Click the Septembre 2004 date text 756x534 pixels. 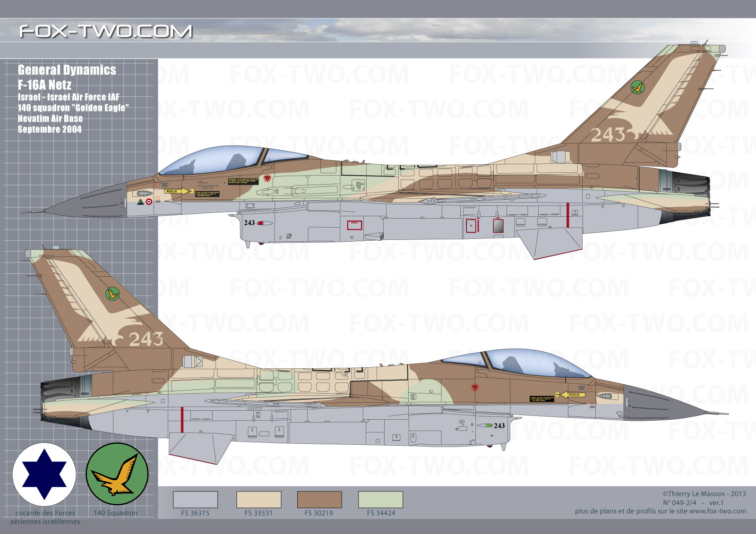(50, 129)
